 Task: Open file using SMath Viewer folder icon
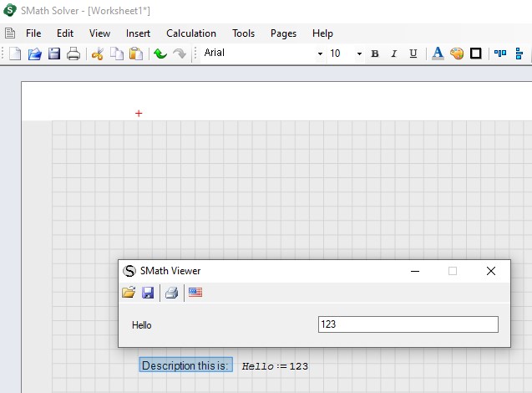coord(129,293)
